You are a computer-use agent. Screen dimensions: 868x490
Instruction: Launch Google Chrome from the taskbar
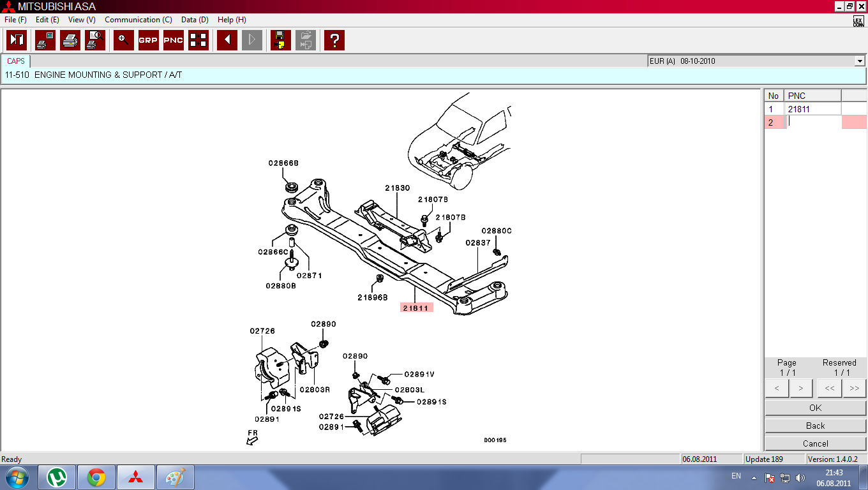coord(96,477)
